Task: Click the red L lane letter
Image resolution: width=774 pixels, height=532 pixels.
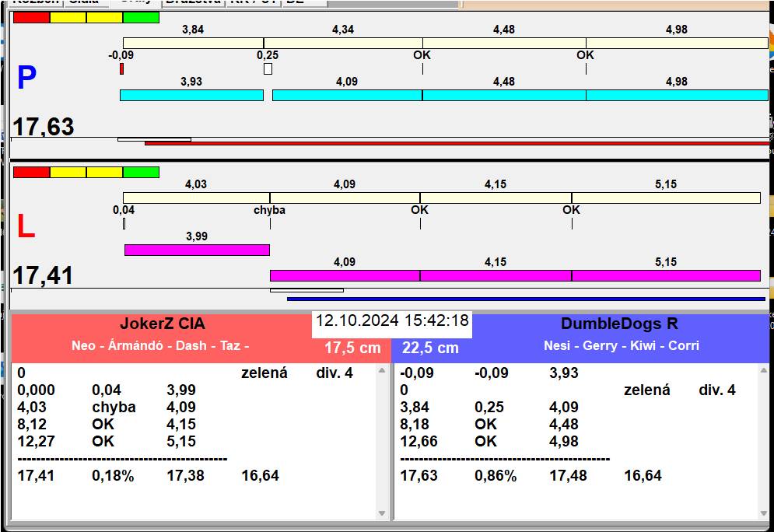Action: [x=26, y=226]
